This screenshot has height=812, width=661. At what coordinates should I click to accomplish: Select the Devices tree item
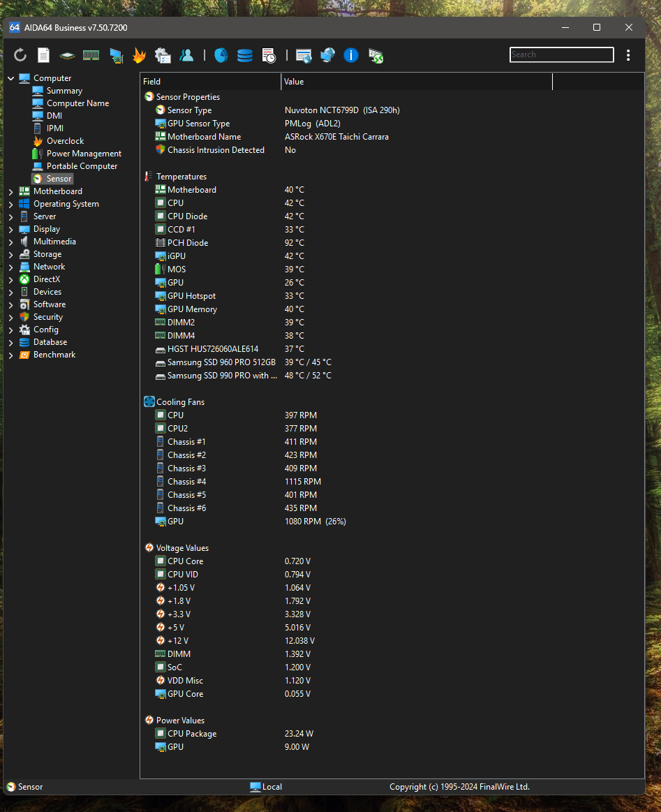(x=47, y=292)
